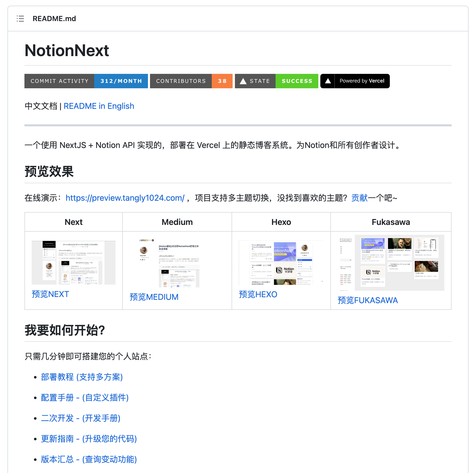Open the Hexo theme preview thumbnail

click(281, 263)
